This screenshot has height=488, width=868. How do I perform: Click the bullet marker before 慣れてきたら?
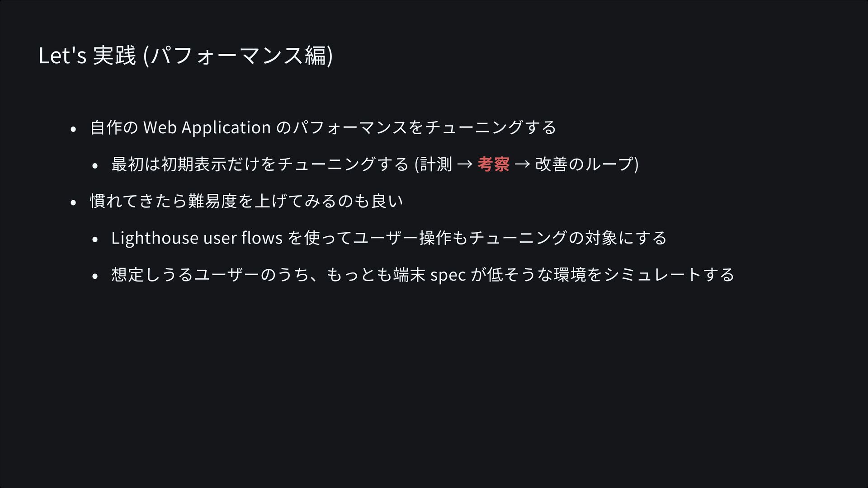pos(73,203)
